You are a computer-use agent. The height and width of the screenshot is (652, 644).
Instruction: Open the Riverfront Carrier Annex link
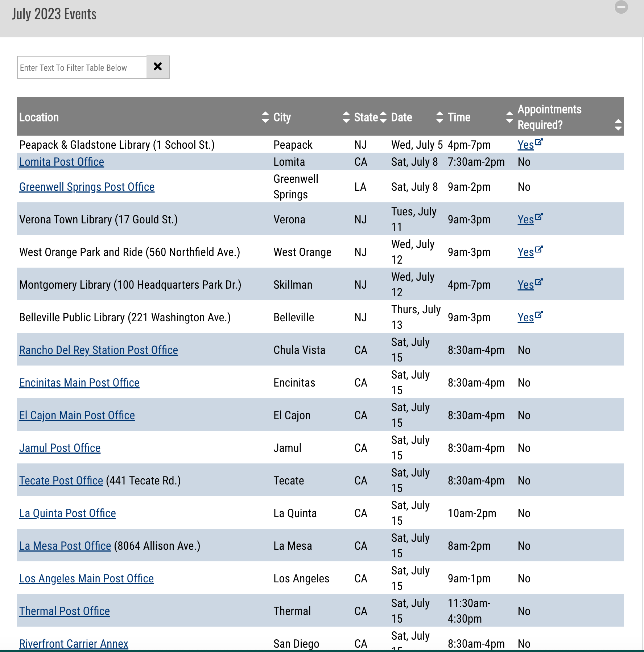tap(73, 644)
